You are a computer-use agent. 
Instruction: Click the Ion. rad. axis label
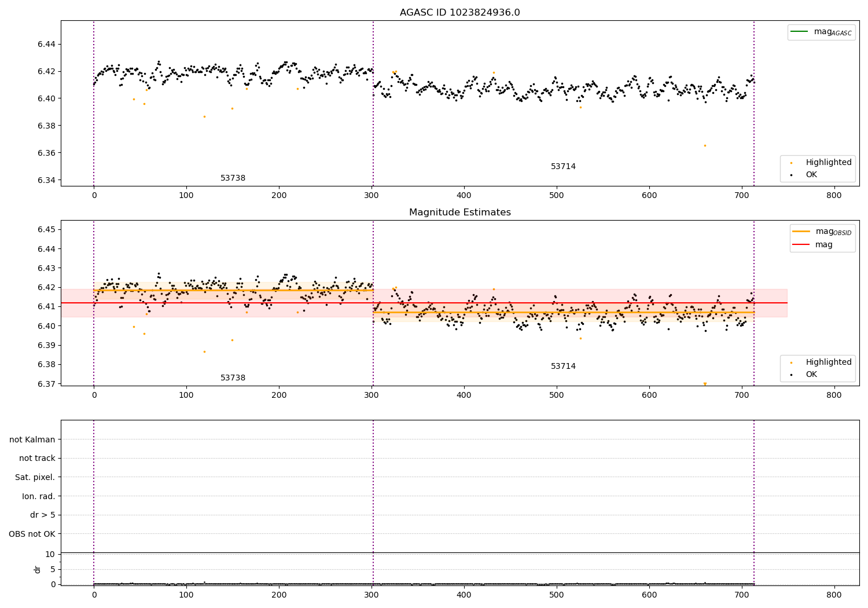tap(39, 496)
